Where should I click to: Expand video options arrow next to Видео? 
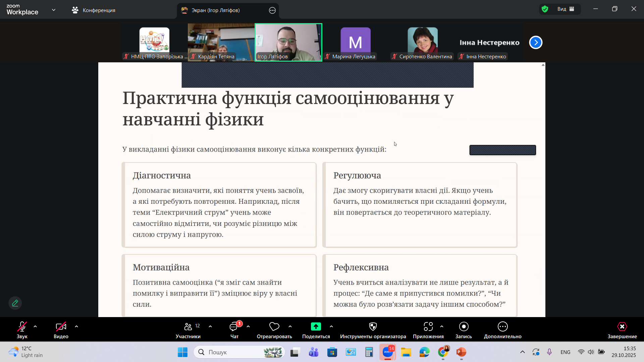tap(76, 326)
